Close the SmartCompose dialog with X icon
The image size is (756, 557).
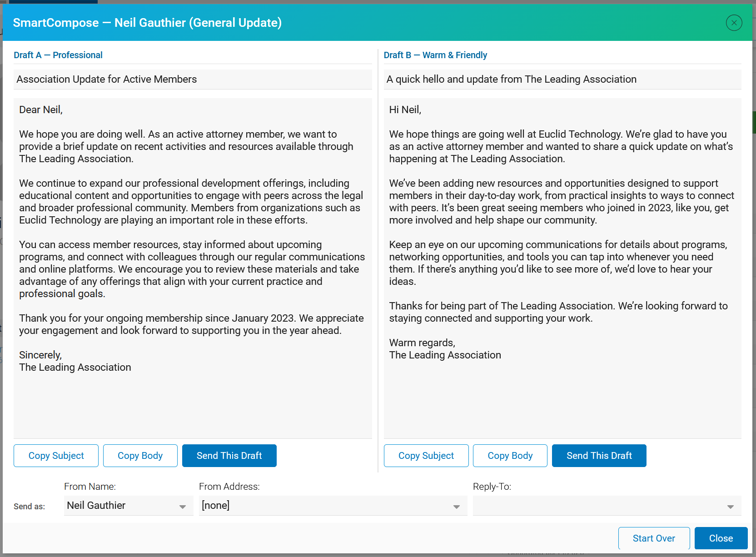734,23
